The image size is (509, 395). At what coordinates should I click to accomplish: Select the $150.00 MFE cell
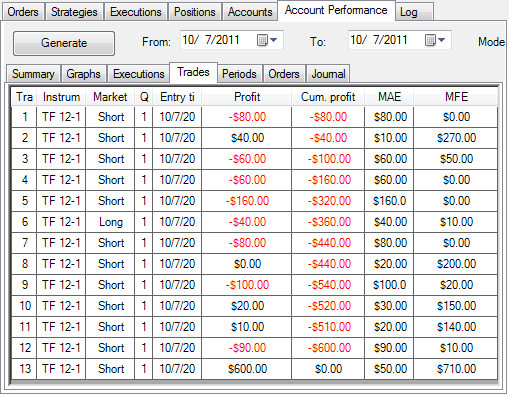[456, 306]
